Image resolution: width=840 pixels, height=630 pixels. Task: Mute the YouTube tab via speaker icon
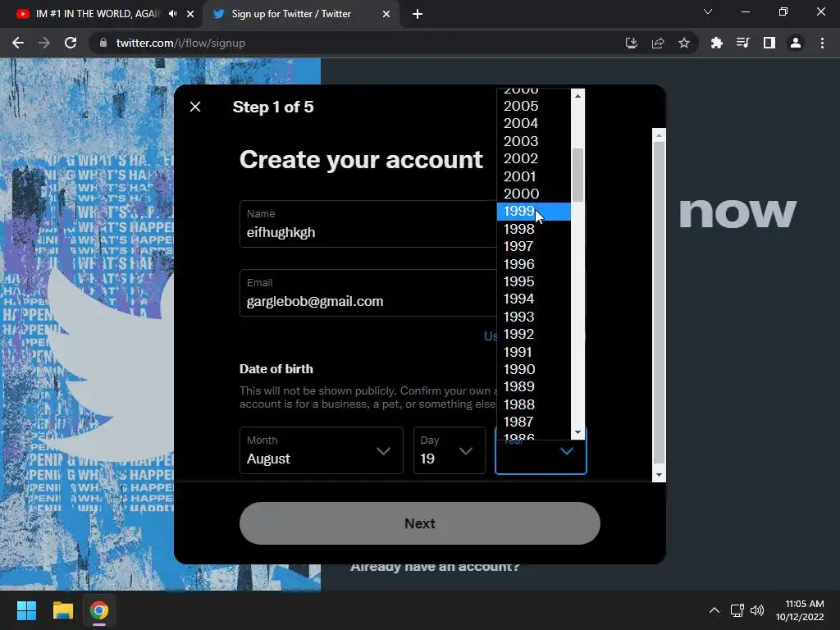coord(172,14)
